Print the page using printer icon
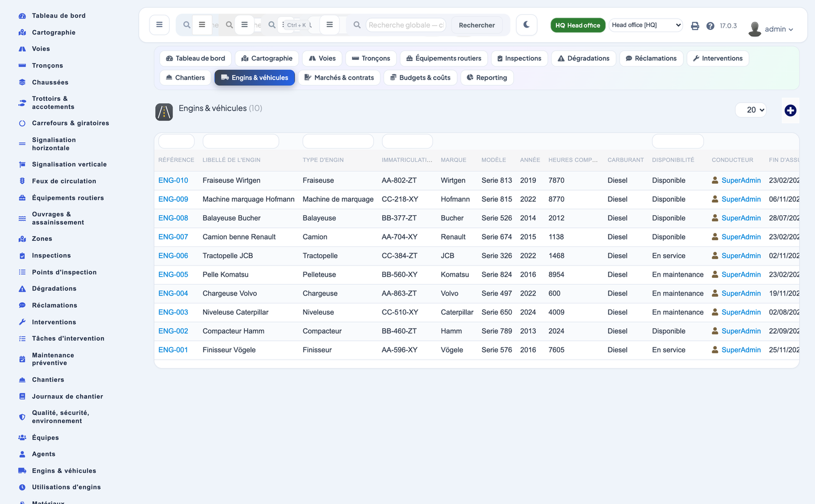The image size is (815, 504). (x=695, y=26)
